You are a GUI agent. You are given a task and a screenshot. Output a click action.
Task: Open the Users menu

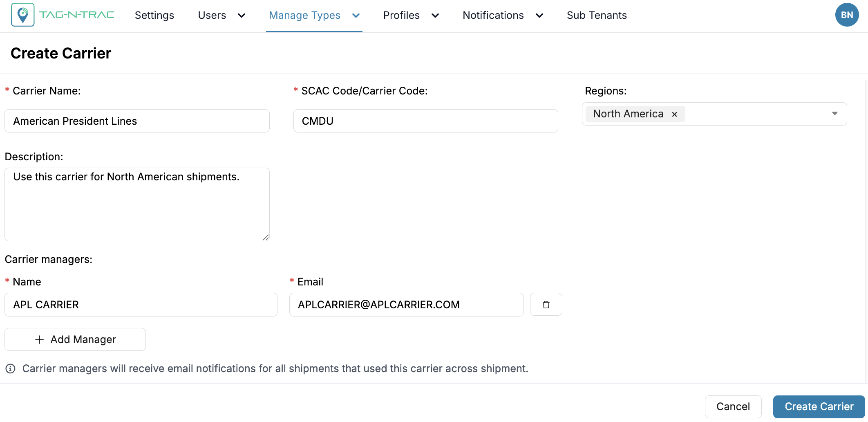[x=212, y=15]
